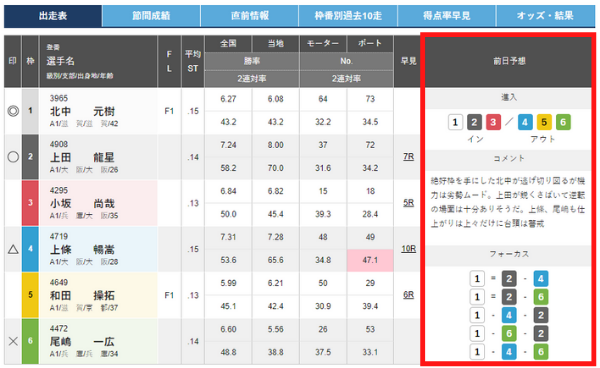Click the double-circle mark for boat 1

pos(13,111)
